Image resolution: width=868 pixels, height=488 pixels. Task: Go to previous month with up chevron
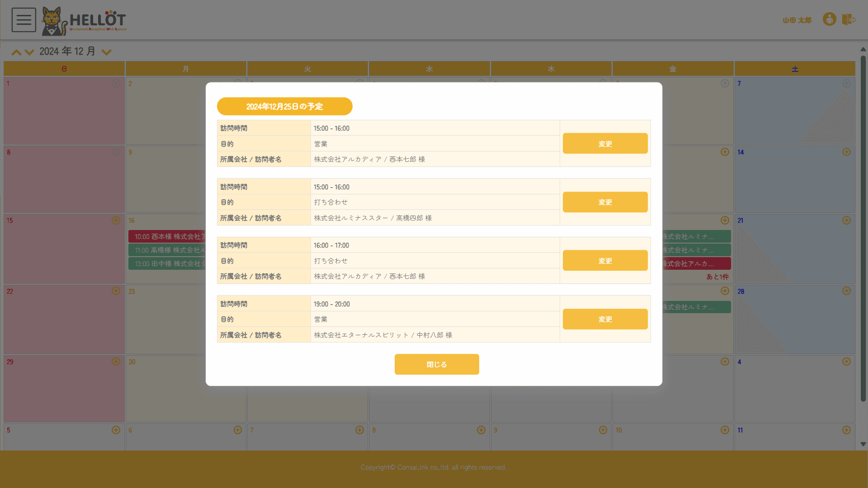coord(16,52)
